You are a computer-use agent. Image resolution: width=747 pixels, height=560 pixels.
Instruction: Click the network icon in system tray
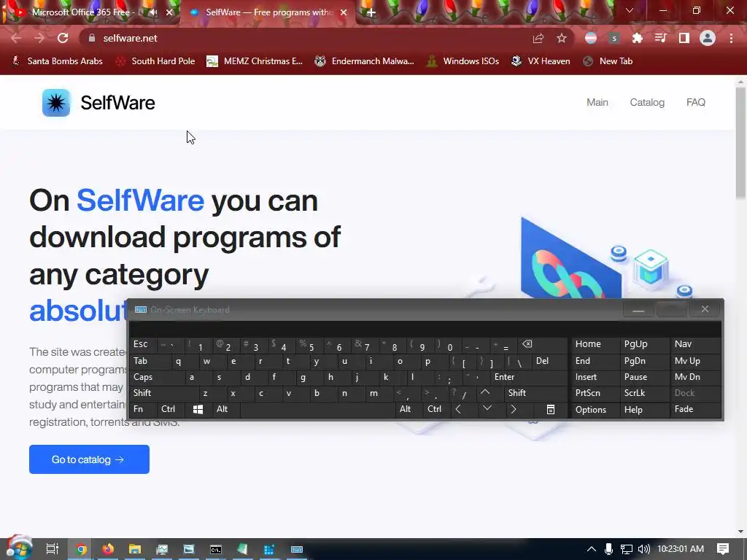pos(626,549)
